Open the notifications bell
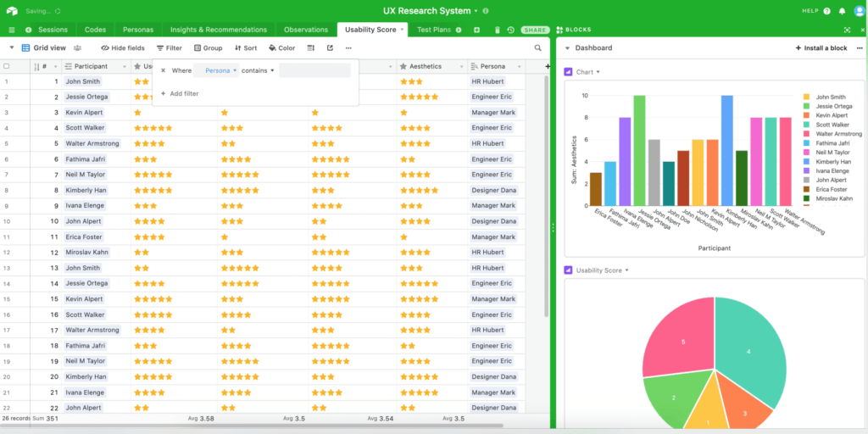Screen dimensions: 868x434 coord(842,11)
